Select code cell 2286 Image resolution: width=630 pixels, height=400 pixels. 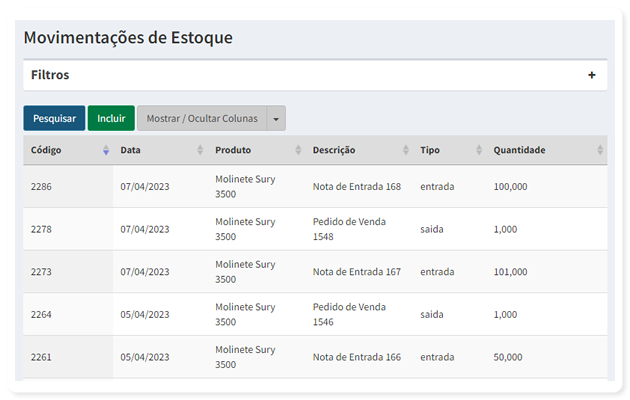point(41,186)
